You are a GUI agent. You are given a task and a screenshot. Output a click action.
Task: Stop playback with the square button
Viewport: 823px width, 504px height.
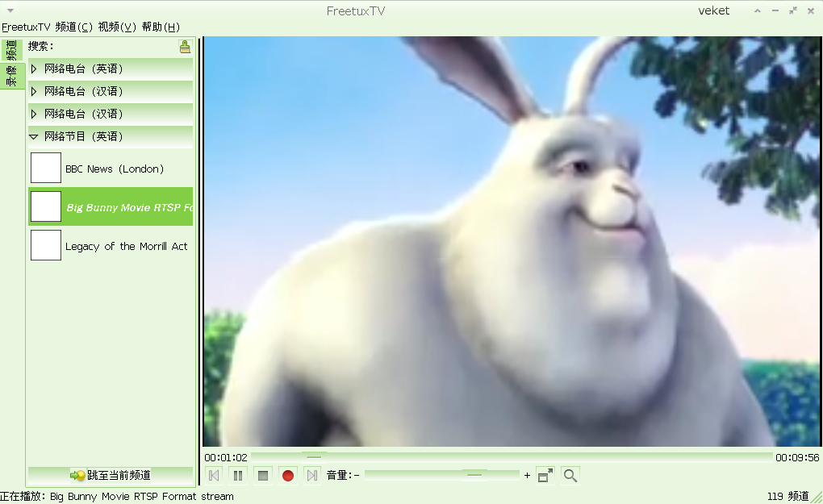[x=263, y=476]
